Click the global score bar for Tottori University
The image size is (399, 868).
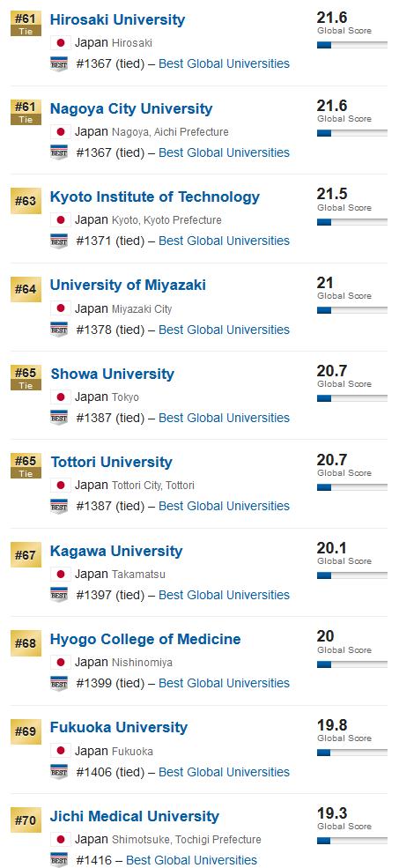pos(352,487)
